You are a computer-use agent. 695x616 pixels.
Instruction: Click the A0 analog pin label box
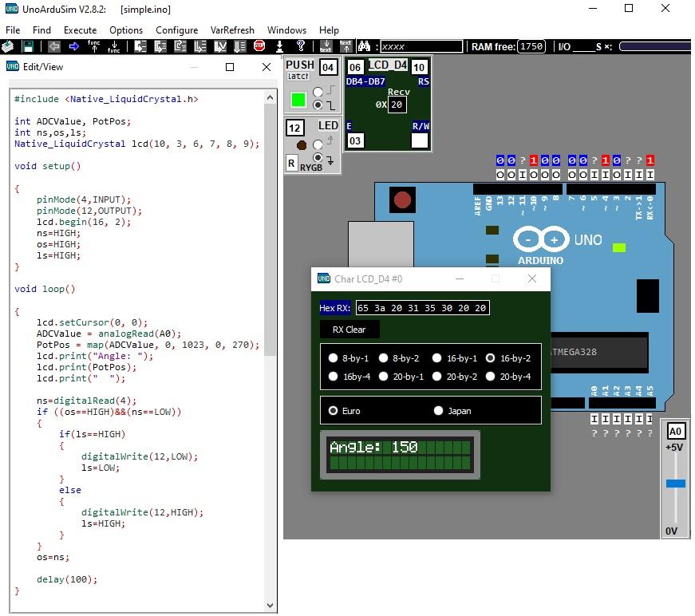point(675,431)
